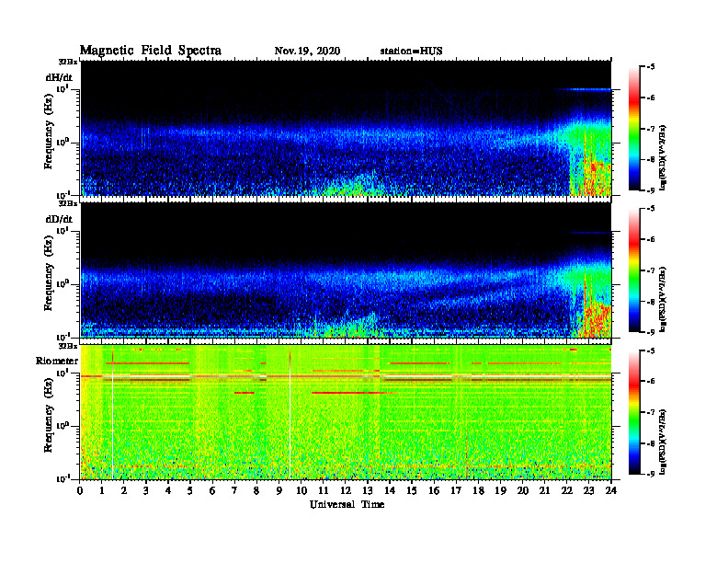
Task: Click hour tick label '2' on time axis
Action: click(x=124, y=491)
